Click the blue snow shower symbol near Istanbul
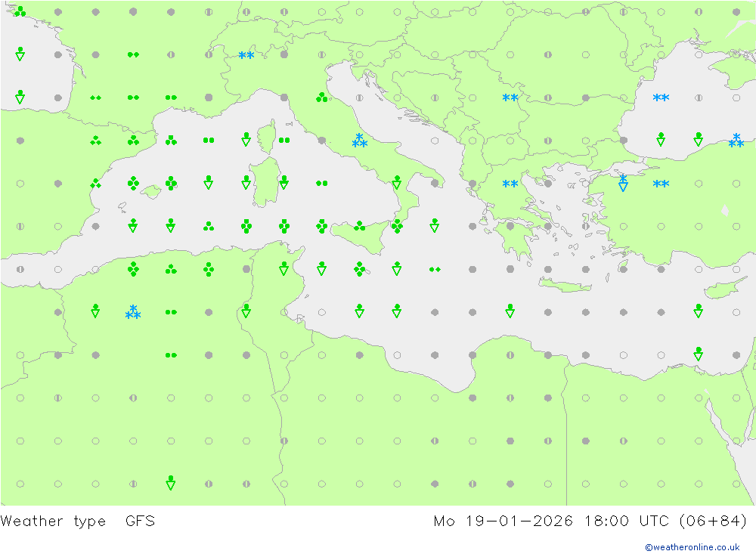The image size is (756, 554). coord(623,183)
